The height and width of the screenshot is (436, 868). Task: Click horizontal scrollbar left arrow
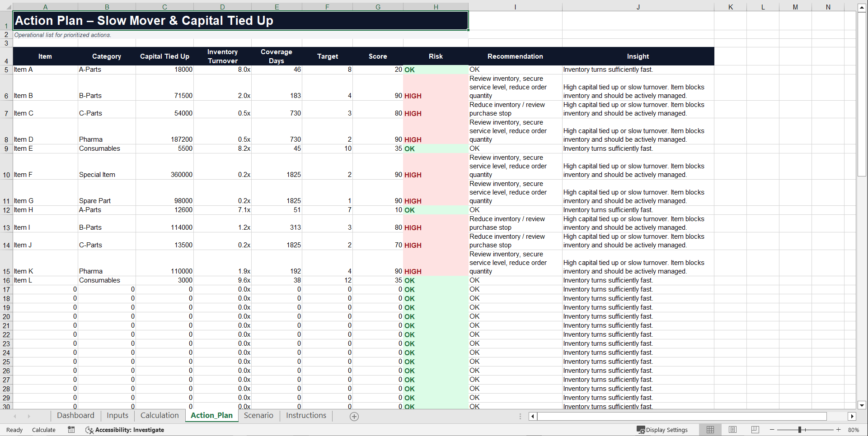533,417
